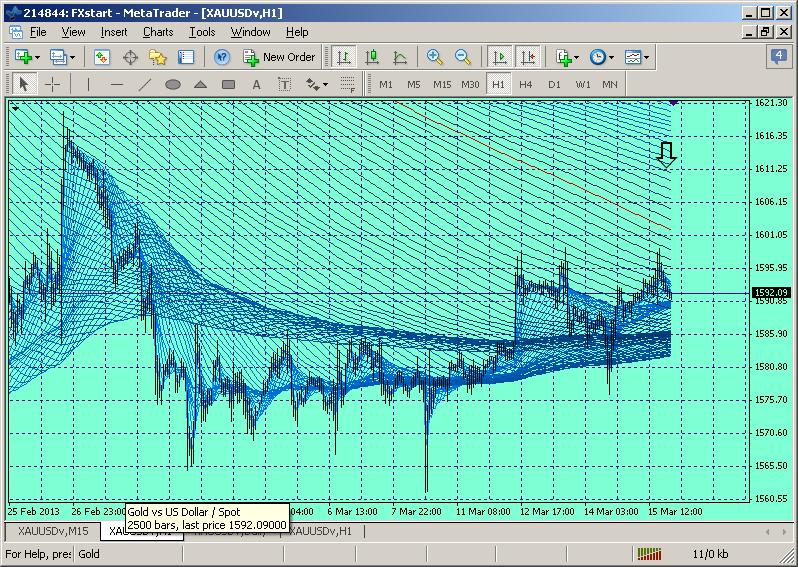Switch timeframe to H4
This screenshot has width=798, height=567.
click(x=526, y=85)
